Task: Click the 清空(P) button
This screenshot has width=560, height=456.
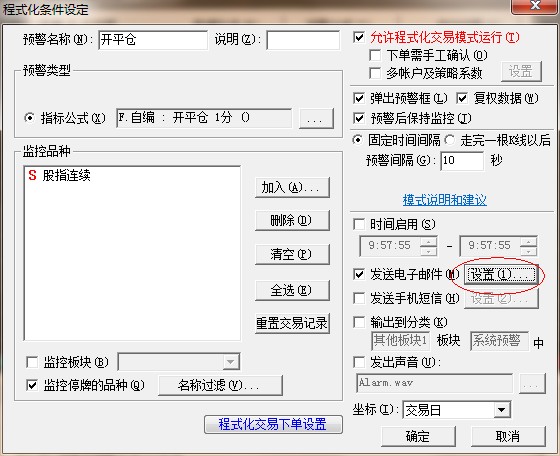Action: coord(292,254)
